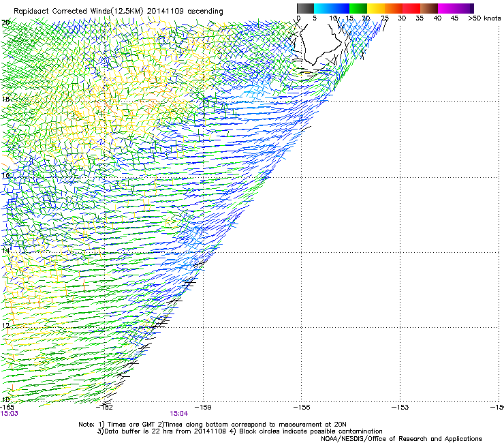
Task: Click the red 30-35 knots legend swatch
Action: tap(411, 8)
